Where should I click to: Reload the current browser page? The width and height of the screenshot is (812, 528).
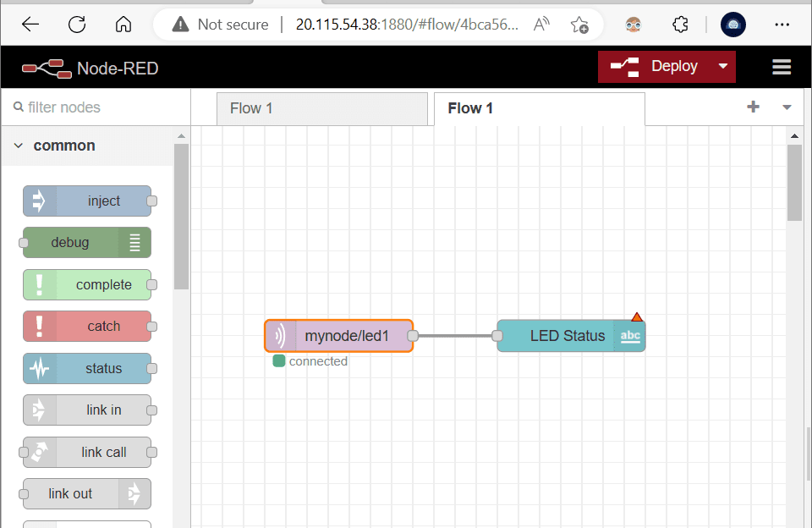pos(77,25)
